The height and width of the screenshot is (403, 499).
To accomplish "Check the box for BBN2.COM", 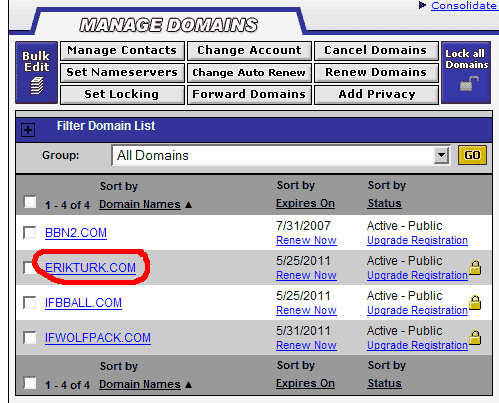I will pos(30,233).
